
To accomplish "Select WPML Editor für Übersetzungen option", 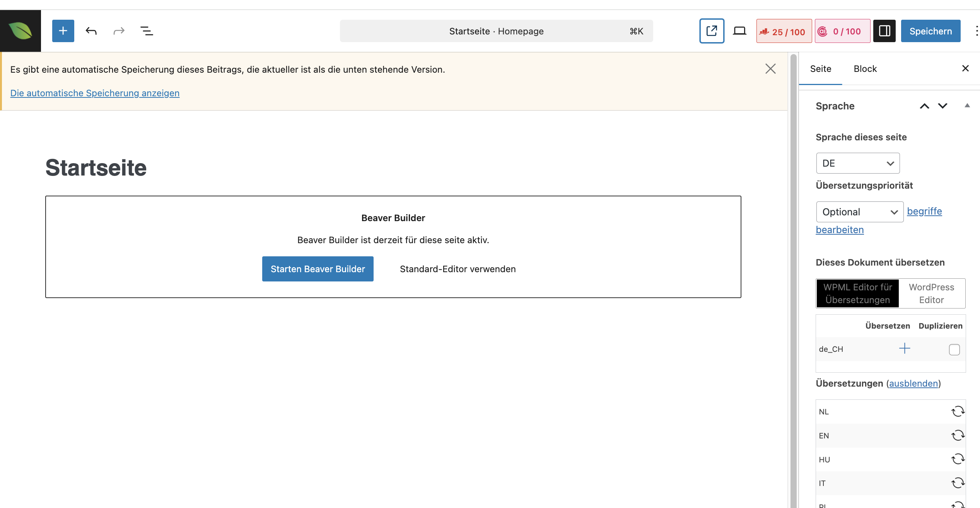I will [x=857, y=293].
